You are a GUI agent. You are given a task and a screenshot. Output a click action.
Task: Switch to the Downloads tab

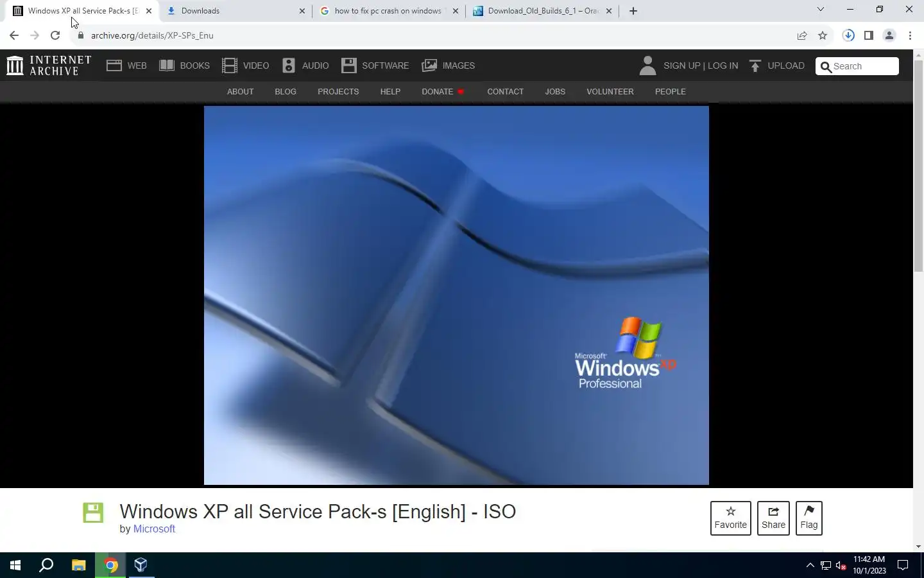point(235,11)
